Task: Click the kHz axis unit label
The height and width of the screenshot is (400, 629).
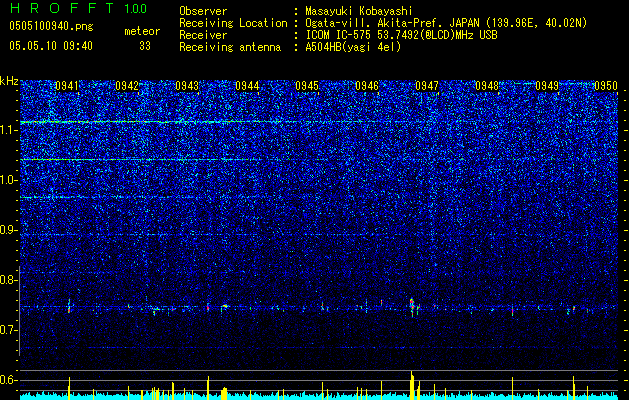Action: (9, 81)
